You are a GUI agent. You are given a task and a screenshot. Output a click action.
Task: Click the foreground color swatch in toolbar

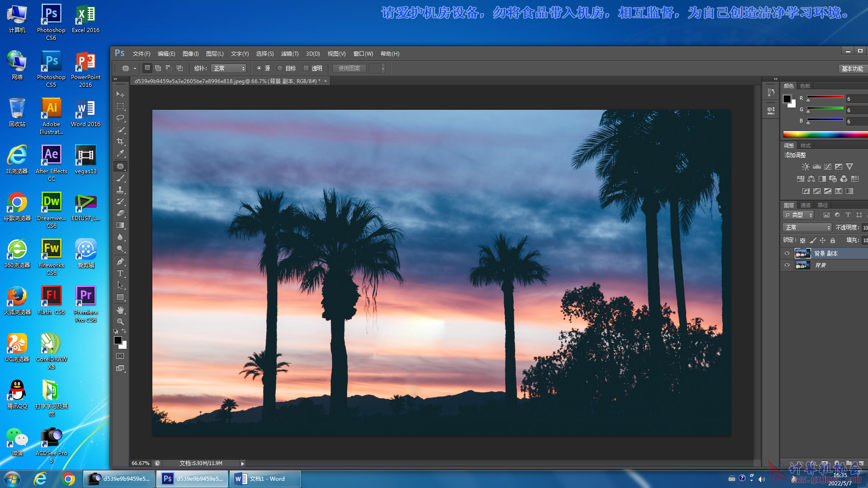(118, 340)
